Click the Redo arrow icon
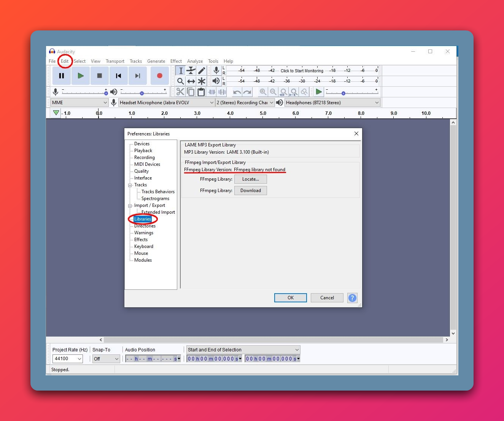The height and width of the screenshot is (421, 504). (247, 92)
